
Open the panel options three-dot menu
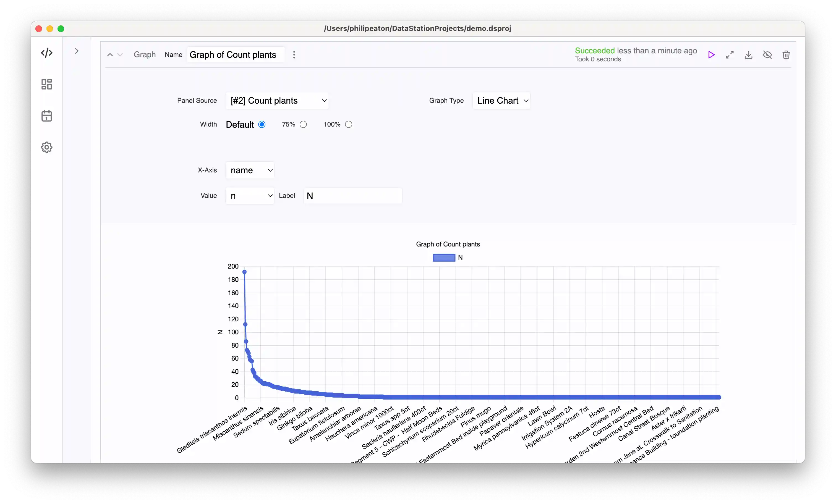click(294, 55)
